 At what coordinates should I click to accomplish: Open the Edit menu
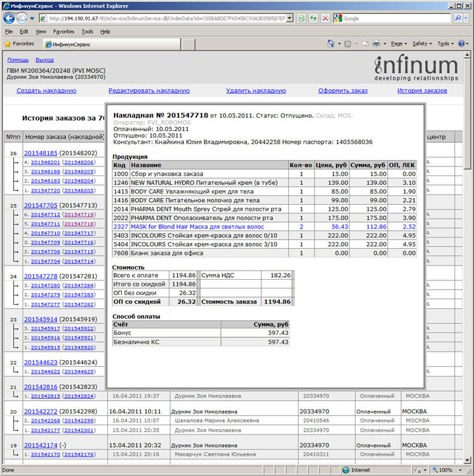24,32
